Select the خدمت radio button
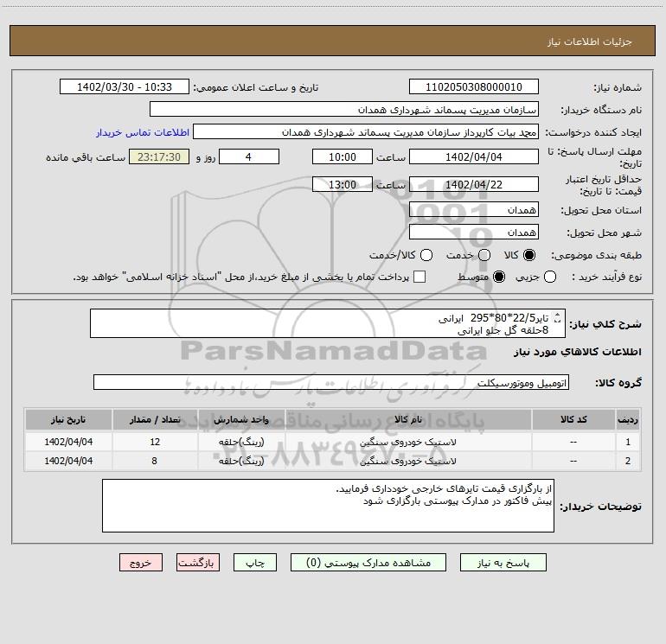666x644 pixels. (x=484, y=255)
